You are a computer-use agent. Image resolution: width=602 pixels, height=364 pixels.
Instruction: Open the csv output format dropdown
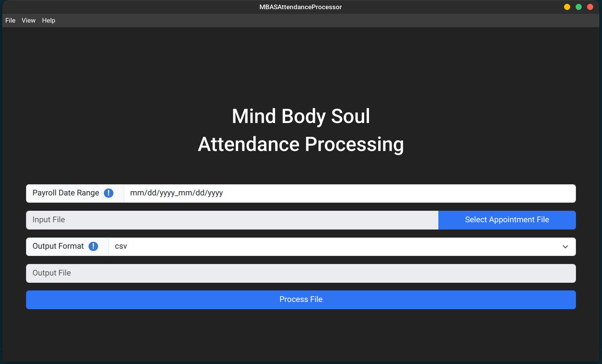(342, 247)
